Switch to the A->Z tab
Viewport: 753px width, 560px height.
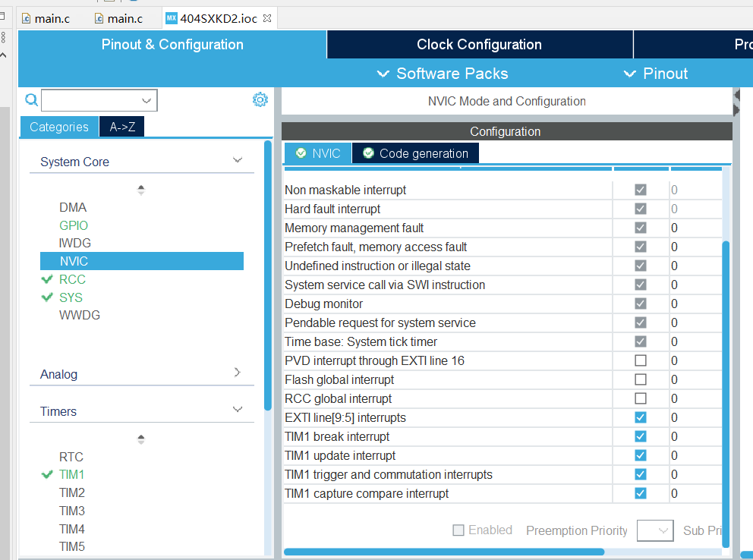[x=122, y=127]
